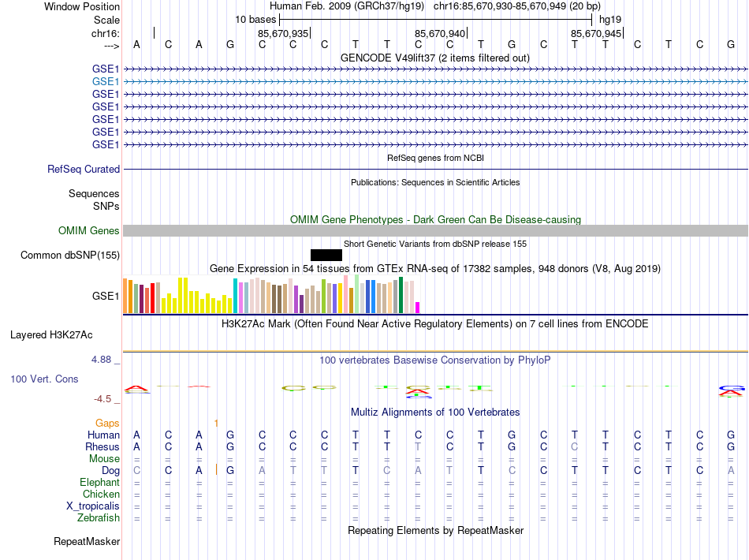The image size is (749, 560).
Task: Click the 85,670,940 position label
Action: pyautogui.click(x=439, y=33)
